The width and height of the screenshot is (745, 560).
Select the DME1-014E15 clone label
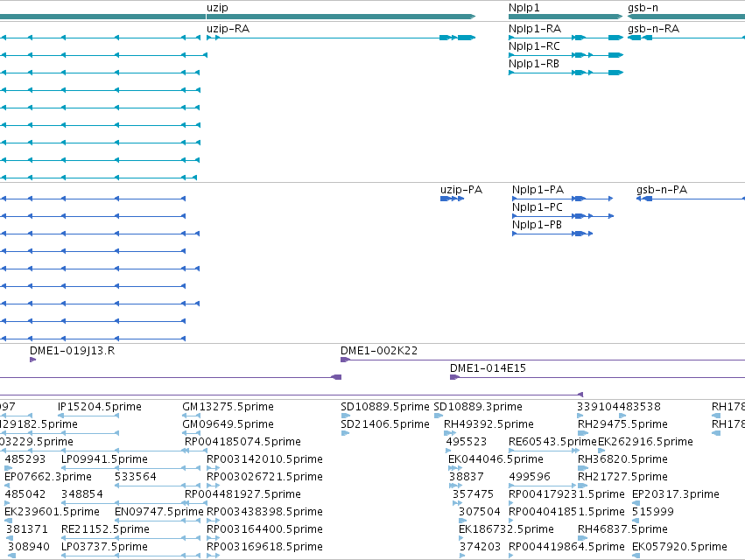tap(488, 368)
